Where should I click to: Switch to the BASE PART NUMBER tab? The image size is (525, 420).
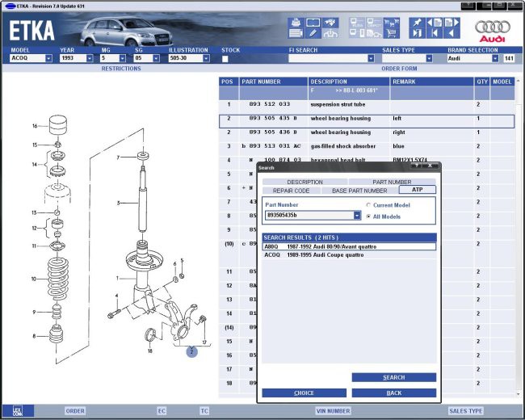point(359,191)
